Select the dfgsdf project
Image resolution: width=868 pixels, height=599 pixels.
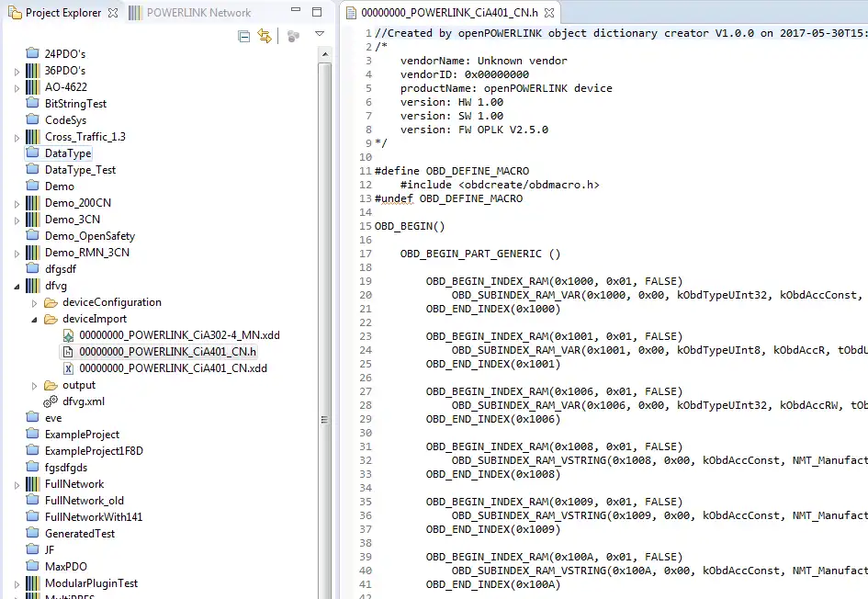pos(61,269)
